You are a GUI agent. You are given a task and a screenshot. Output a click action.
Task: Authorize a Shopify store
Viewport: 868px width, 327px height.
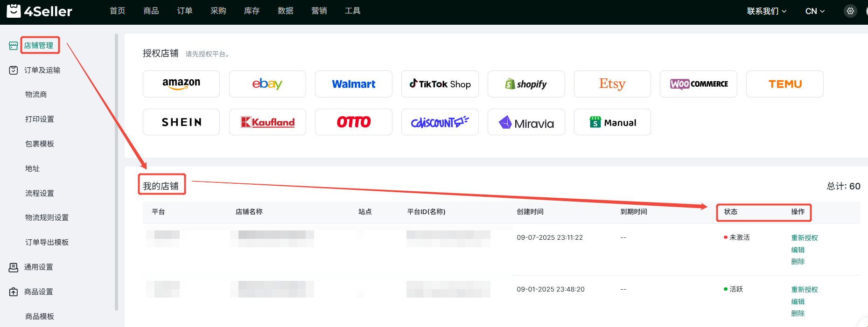click(x=526, y=84)
